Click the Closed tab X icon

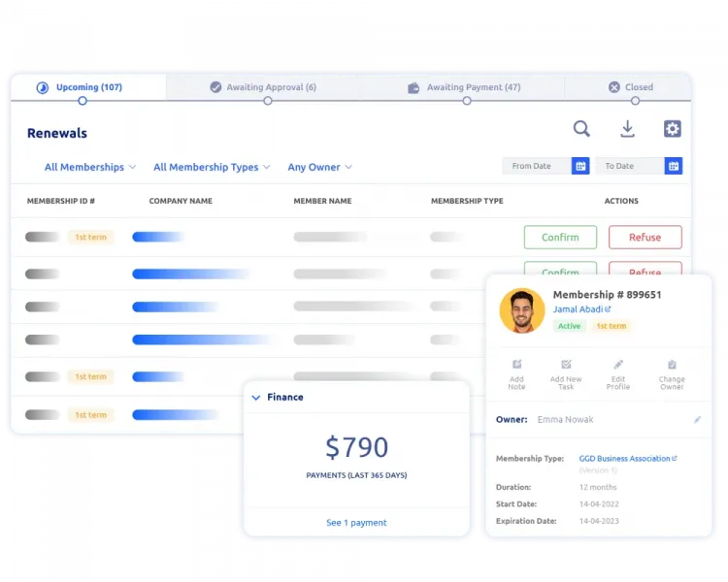coord(614,86)
